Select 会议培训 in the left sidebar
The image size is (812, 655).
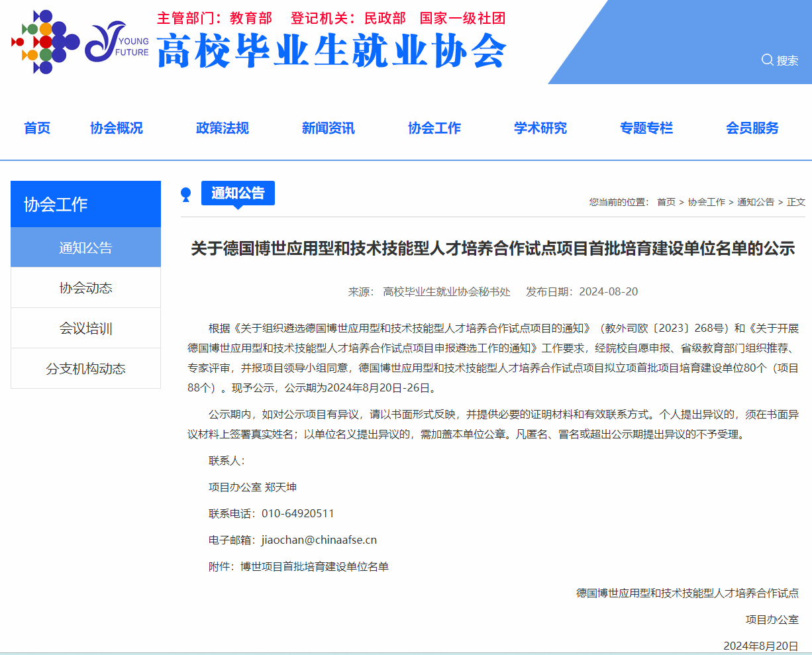(86, 328)
